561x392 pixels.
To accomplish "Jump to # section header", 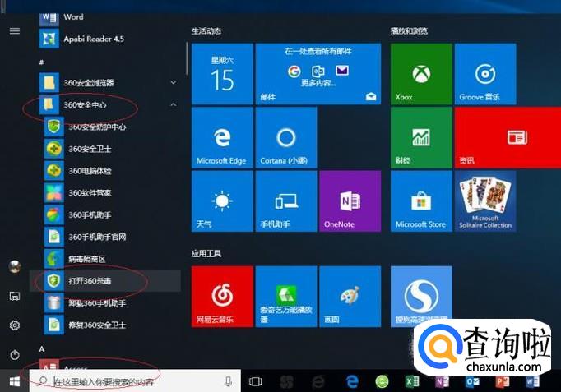I will coord(41,62).
